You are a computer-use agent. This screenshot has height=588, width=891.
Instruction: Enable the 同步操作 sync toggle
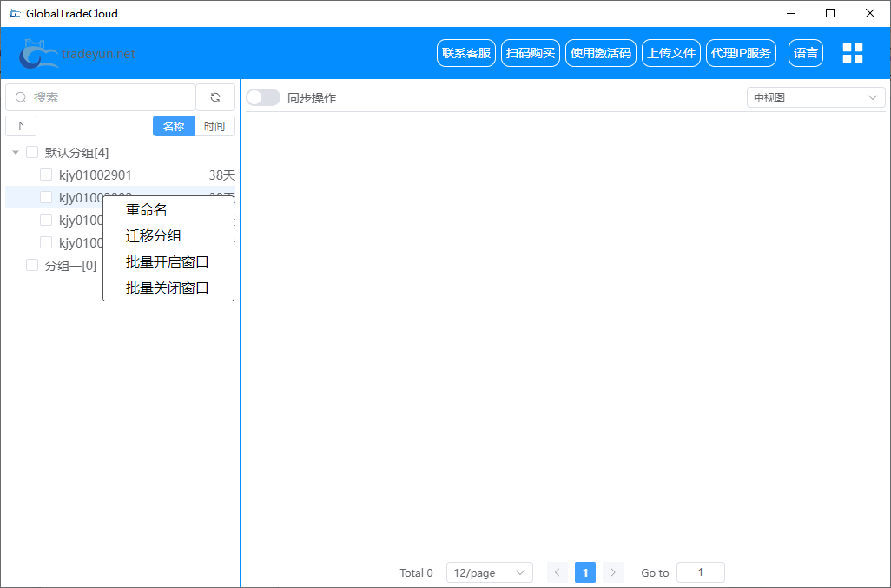pyautogui.click(x=263, y=97)
